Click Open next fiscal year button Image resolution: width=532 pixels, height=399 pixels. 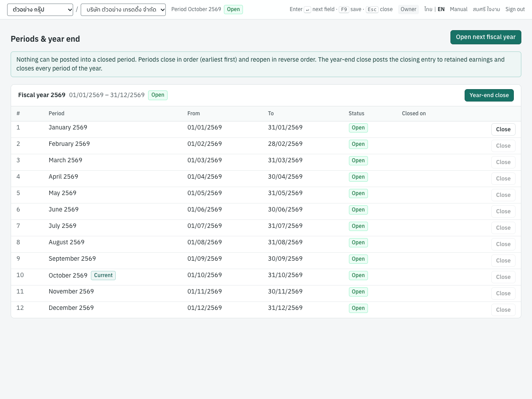[x=485, y=37]
